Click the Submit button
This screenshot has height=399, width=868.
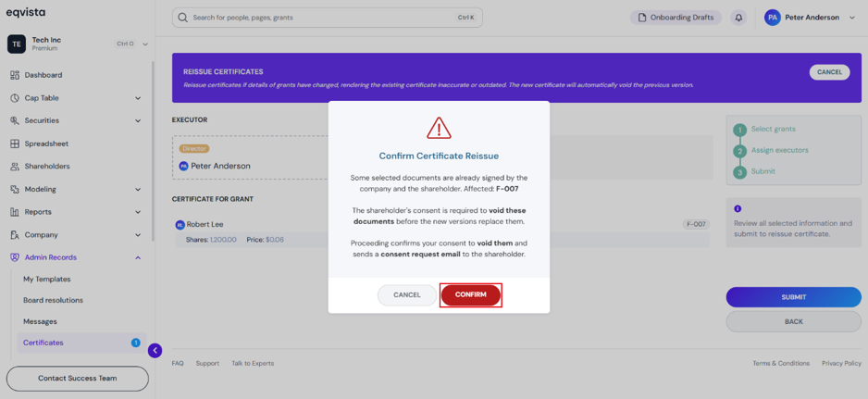click(x=794, y=297)
